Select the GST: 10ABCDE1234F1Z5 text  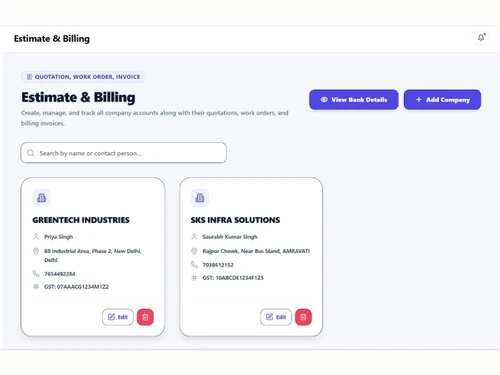pos(233,278)
